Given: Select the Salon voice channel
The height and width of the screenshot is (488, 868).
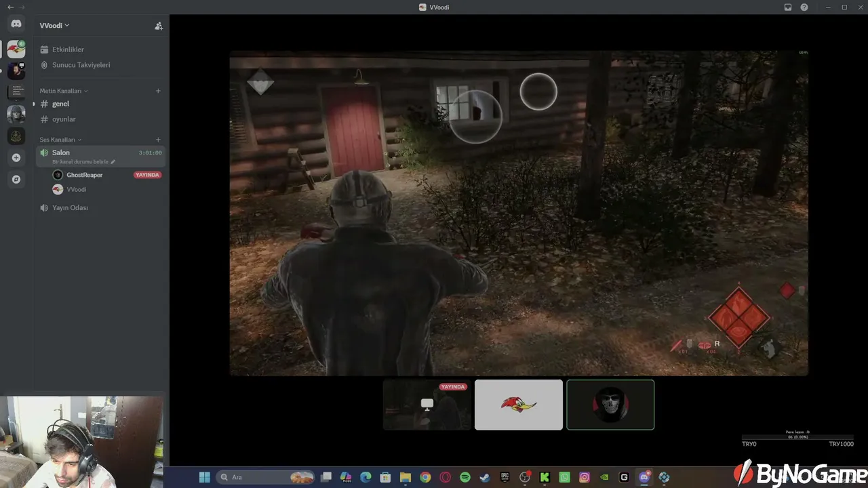Looking at the screenshot, I should pos(100,157).
